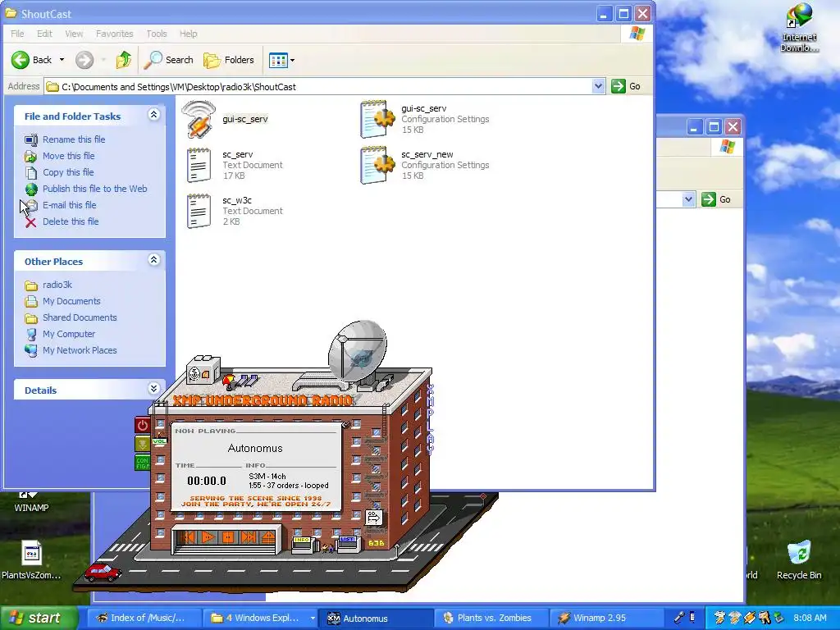Collapse the Other Places panel
Screen dimensions: 840x630
153,260
